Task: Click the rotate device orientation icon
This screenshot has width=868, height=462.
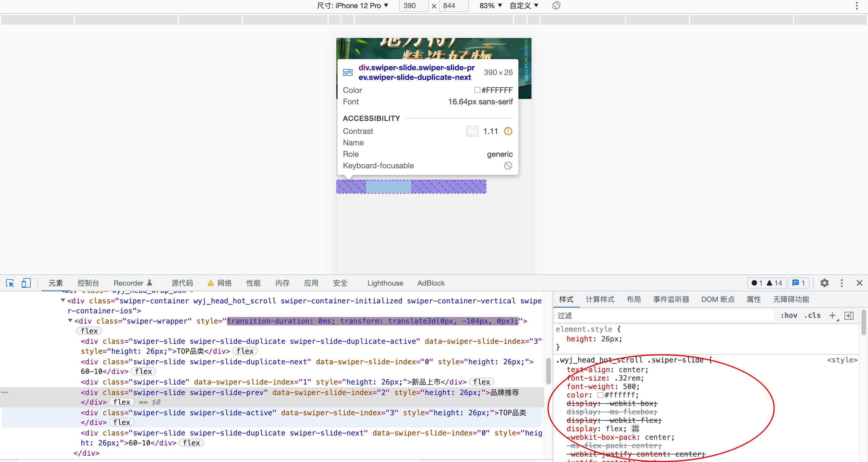Action: (x=556, y=5)
